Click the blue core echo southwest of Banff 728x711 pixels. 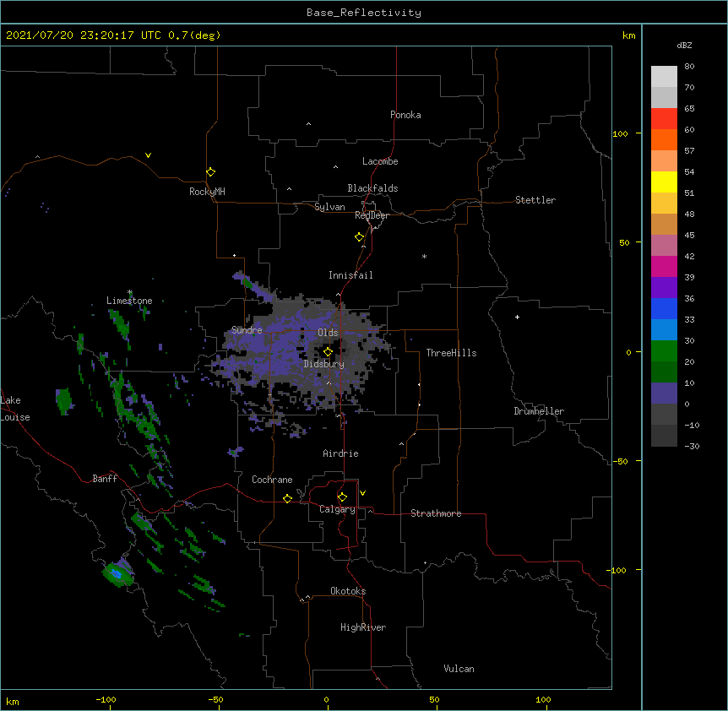coord(116,574)
